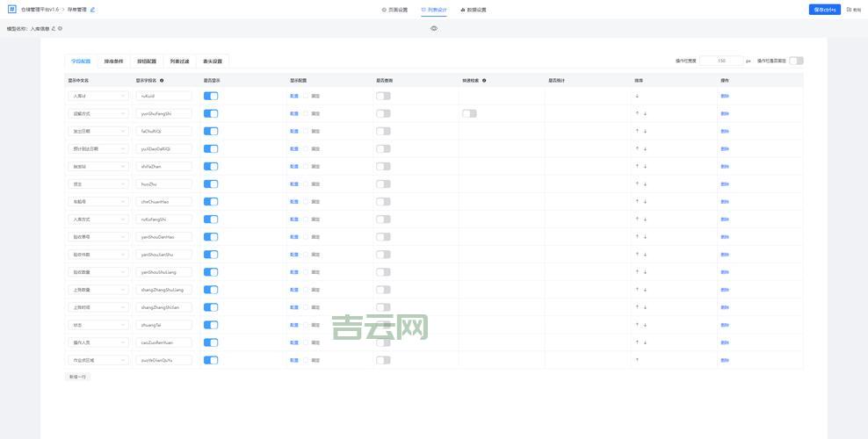The width and height of the screenshot is (868, 439).
Task: Click the 操作栏宽度 input field showing 150
Action: tap(721, 61)
